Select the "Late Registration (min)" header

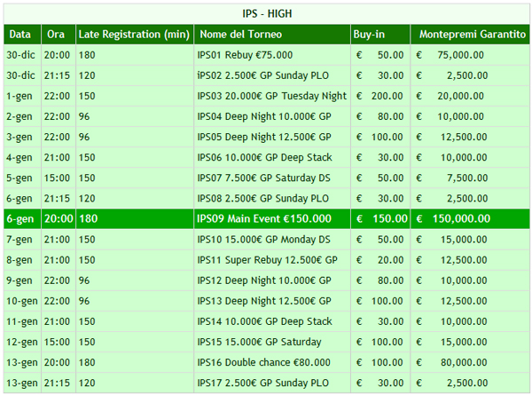pyautogui.click(x=135, y=35)
